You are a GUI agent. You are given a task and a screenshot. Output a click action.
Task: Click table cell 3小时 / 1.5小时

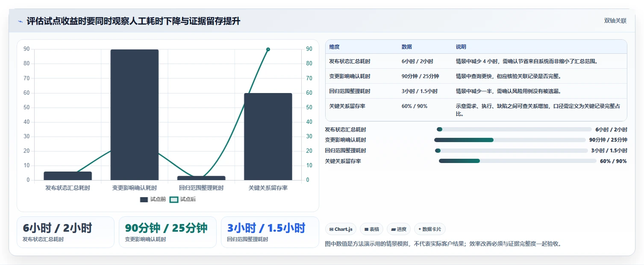click(x=420, y=91)
